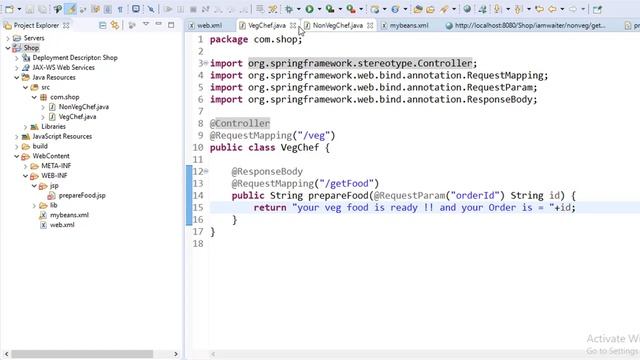The width and height of the screenshot is (640, 360).
Task: Click the Search flashlight icon
Action: click(x=444, y=9)
